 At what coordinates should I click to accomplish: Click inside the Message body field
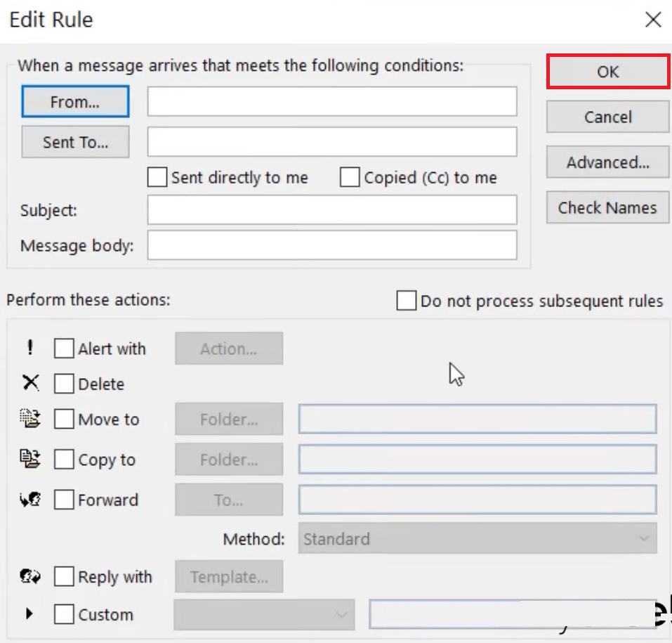pyautogui.click(x=332, y=245)
